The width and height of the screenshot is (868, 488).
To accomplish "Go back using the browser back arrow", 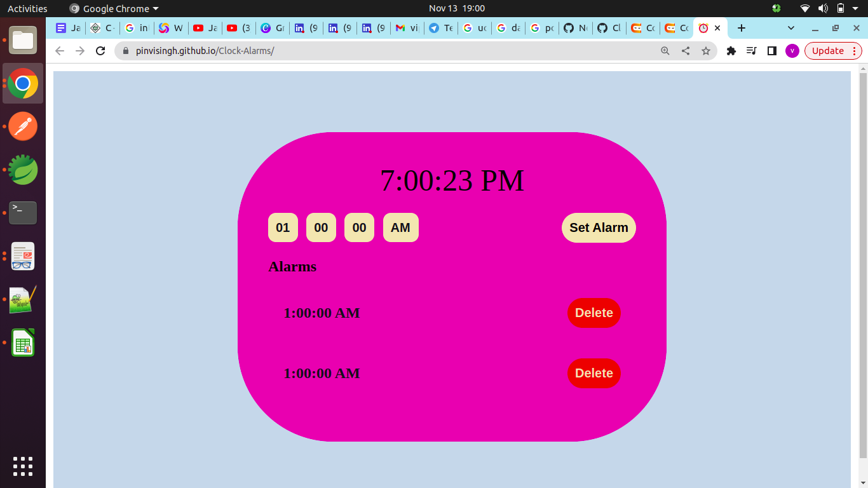I will pos(59,51).
